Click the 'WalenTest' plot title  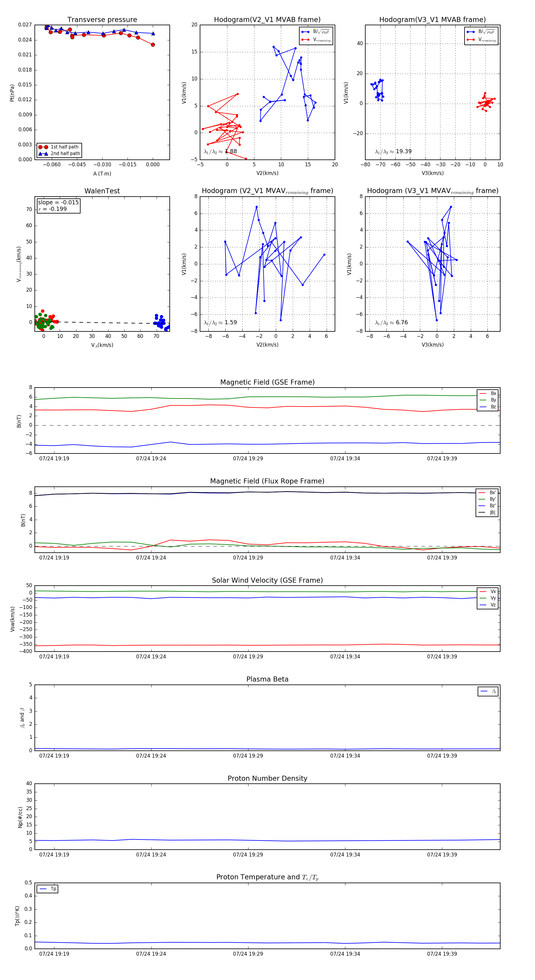(x=102, y=191)
